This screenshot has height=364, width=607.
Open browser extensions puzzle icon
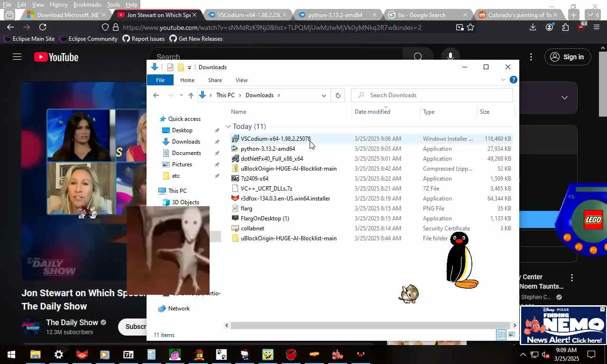pyautogui.click(x=565, y=27)
